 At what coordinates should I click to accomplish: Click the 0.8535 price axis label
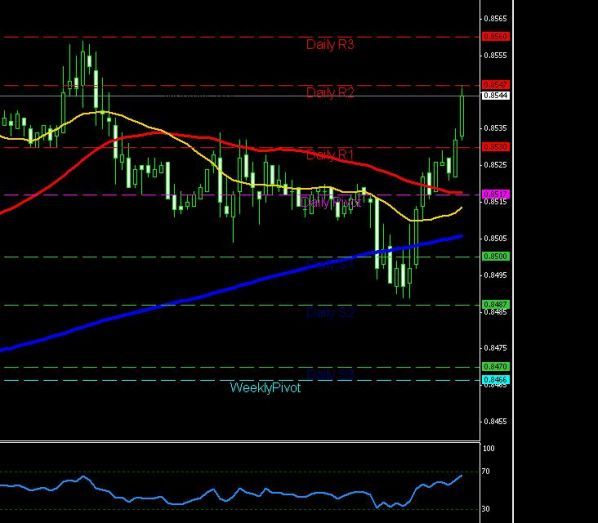click(495, 128)
